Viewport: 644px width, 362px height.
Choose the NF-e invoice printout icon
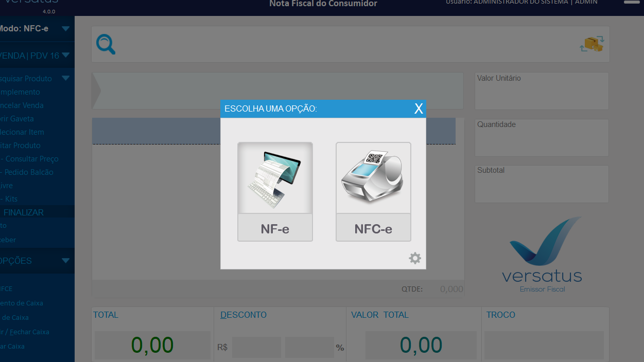click(x=275, y=178)
